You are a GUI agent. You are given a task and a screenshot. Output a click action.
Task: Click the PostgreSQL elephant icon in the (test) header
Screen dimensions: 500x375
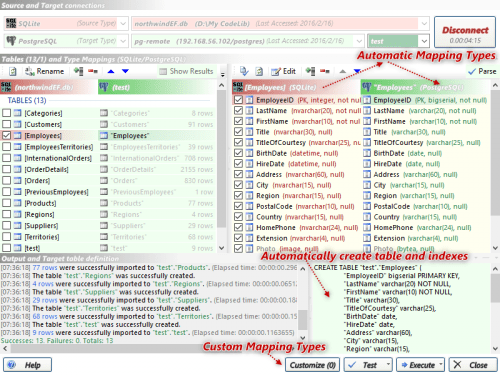(104, 87)
